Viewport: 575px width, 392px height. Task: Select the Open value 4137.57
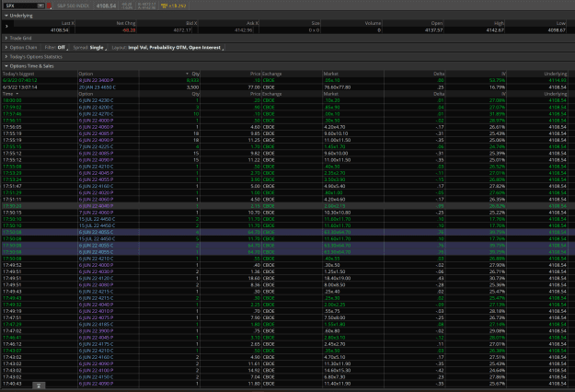click(434, 30)
